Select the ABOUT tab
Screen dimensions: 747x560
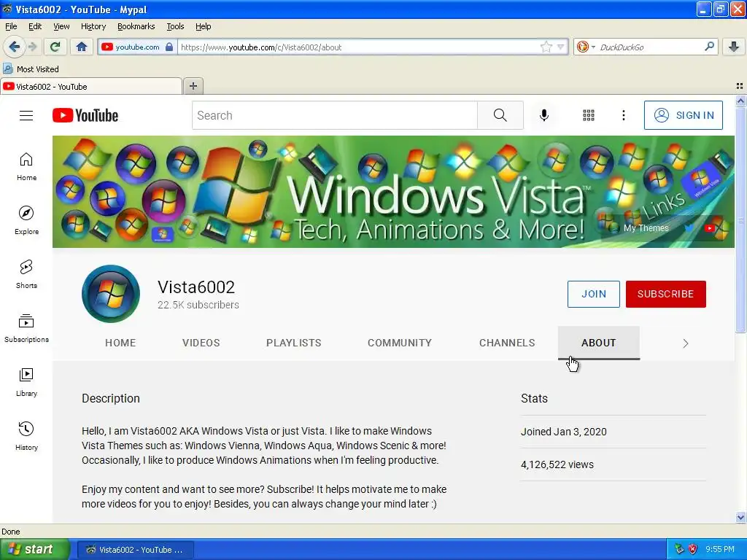(599, 343)
